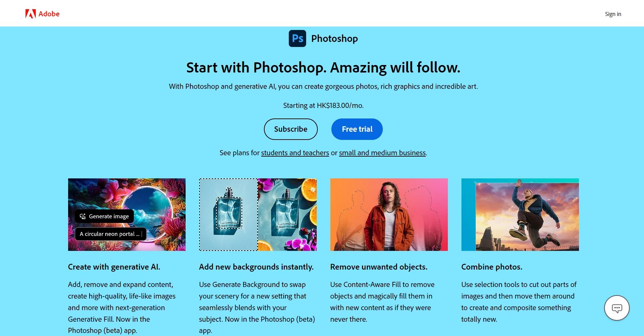Start a Free trial
The height and width of the screenshot is (336, 644).
point(357,129)
